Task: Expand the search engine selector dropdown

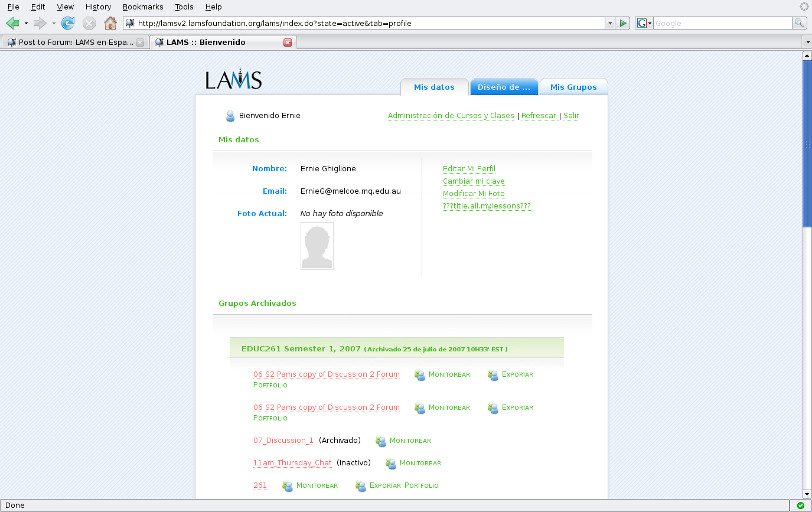Action: [644, 23]
